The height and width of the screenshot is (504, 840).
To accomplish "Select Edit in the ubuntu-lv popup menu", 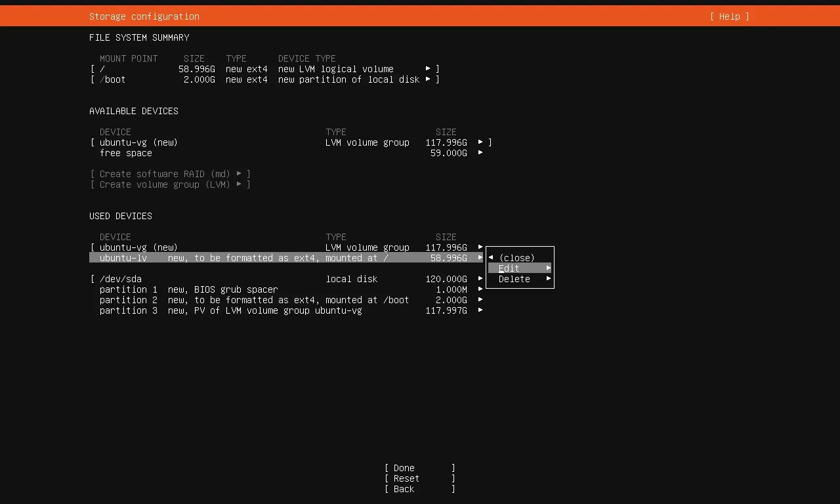I will tap(509, 268).
